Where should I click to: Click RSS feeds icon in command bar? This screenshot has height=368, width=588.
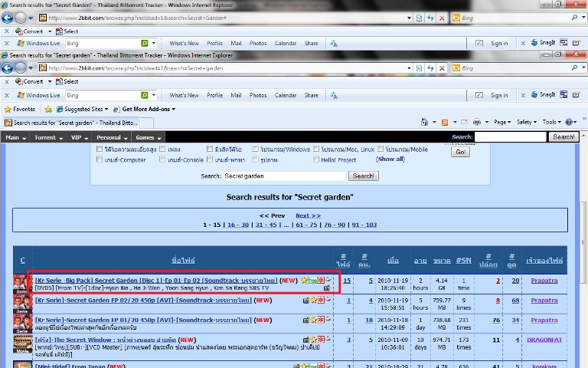[445, 122]
